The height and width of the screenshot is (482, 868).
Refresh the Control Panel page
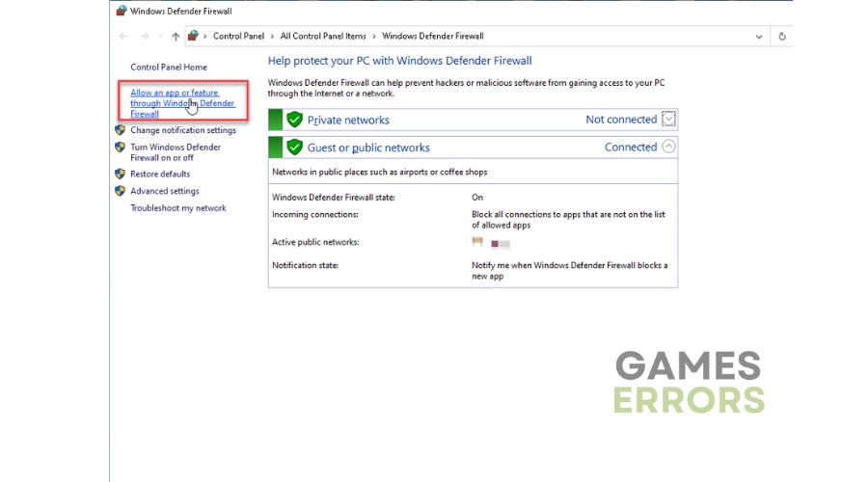[782, 37]
